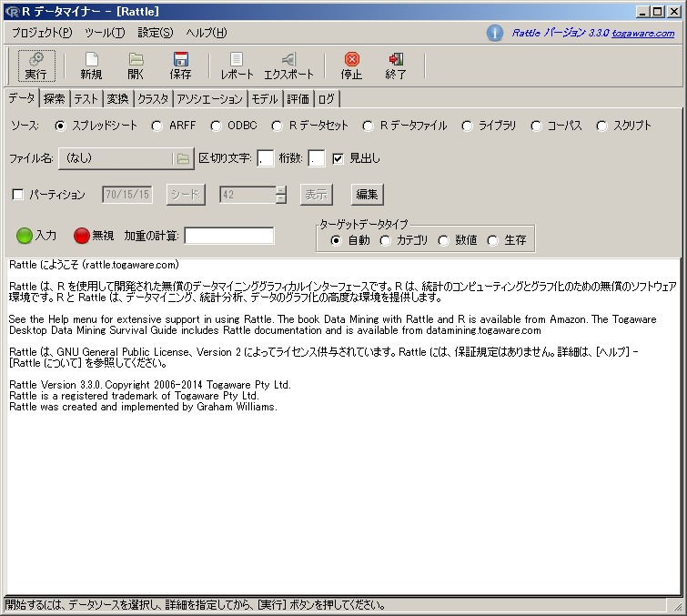Click the red 停止 (Stop) icon
The height and width of the screenshot is (616, 687).
352,59
